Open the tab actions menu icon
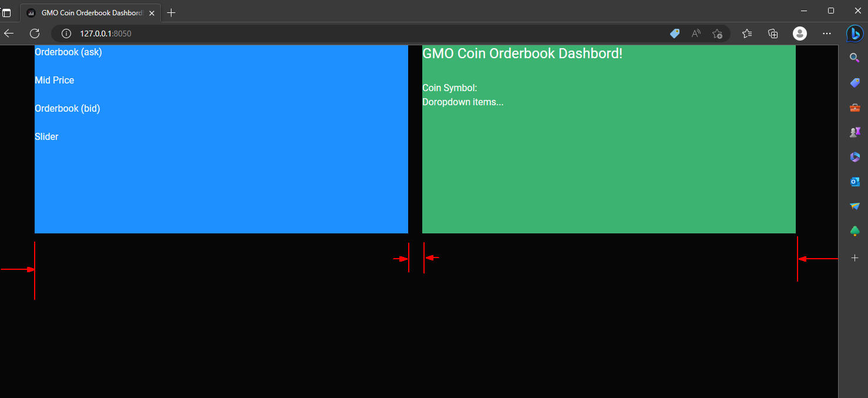This screenshot has height=398, width=868. pos(6,13)
